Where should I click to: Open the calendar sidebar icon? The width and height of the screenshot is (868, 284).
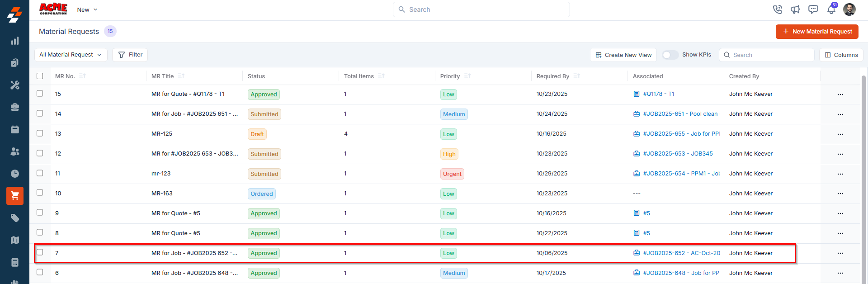coord(15,129)
